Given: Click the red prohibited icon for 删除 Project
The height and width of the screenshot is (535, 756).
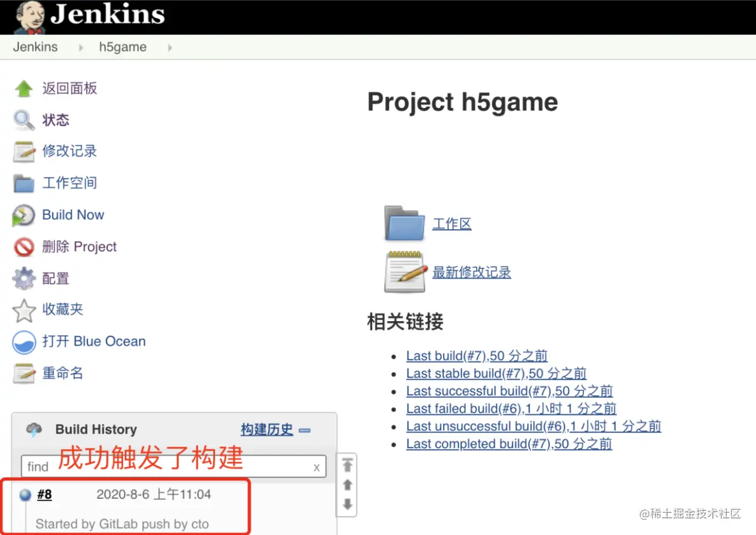Looking at the screenshot, I should click(23, 247).
